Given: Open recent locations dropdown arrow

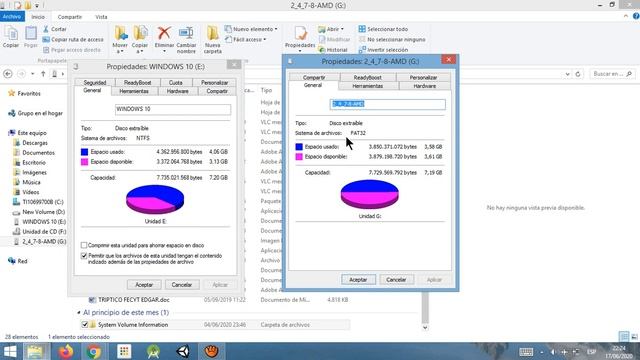Looking at the screenshot, I should (x=33, y=74).
